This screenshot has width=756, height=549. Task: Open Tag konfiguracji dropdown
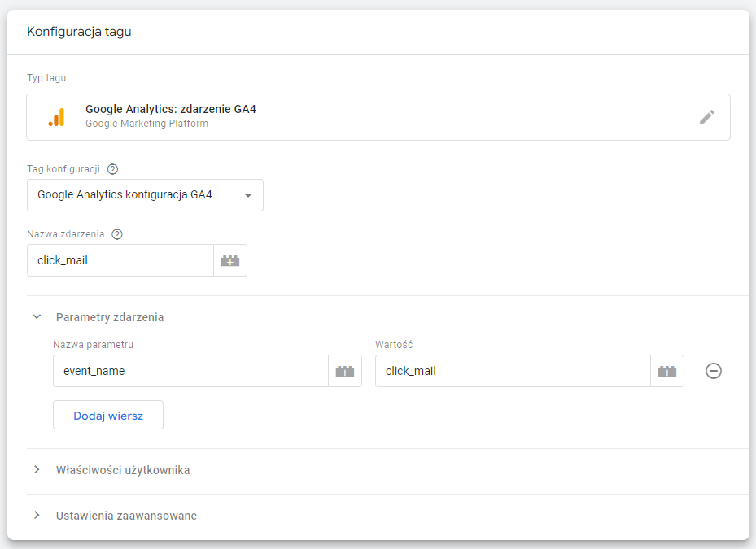(145, 195)
